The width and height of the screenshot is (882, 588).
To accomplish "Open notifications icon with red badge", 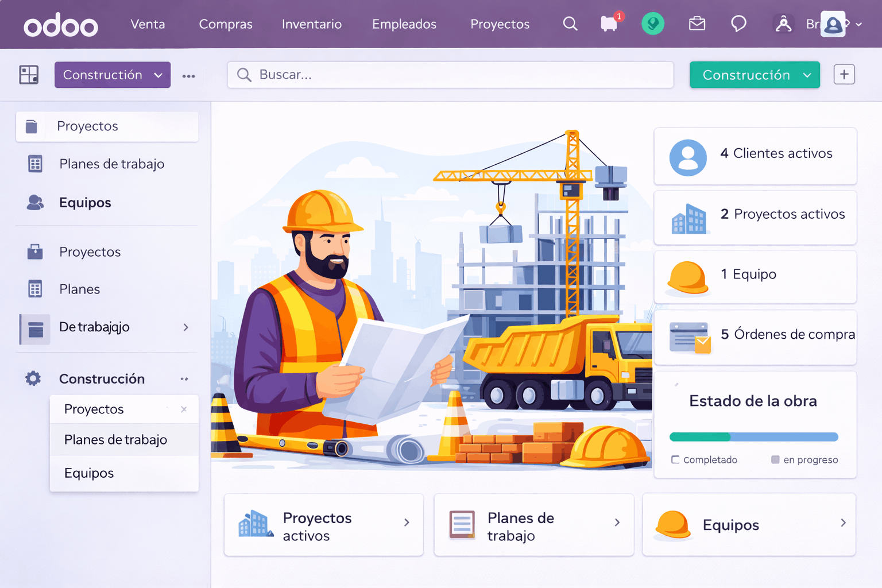I will click(610, 24).
